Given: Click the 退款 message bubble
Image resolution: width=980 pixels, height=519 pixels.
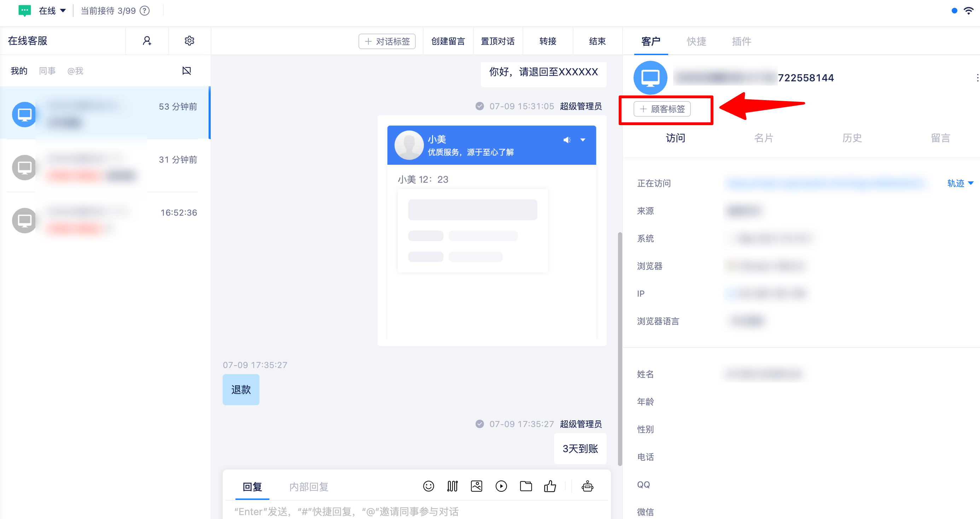Looking at the screenshot, I should [241, 389].
